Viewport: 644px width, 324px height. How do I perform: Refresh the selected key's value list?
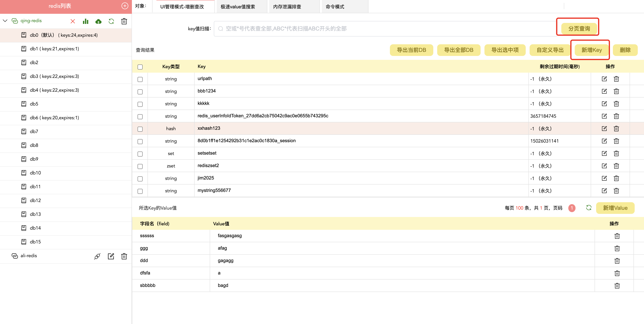(589, 208)
